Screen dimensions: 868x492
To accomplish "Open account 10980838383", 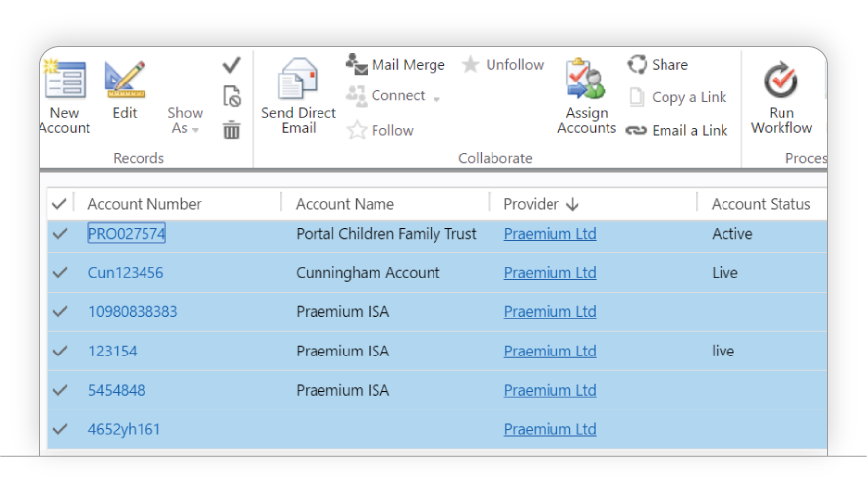I will (133, 311).
